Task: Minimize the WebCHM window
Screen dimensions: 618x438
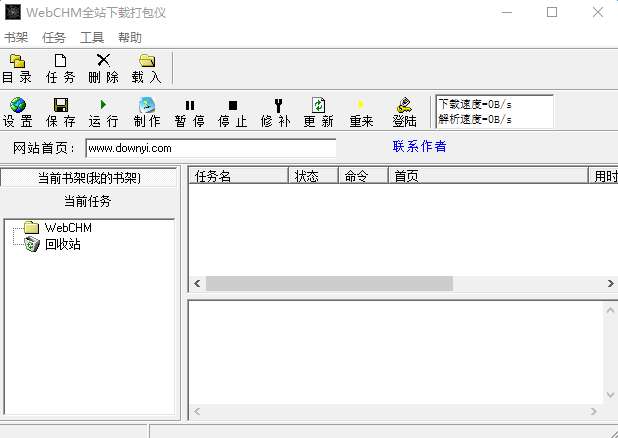Action: pyautogui.click(x=506, y=12)
